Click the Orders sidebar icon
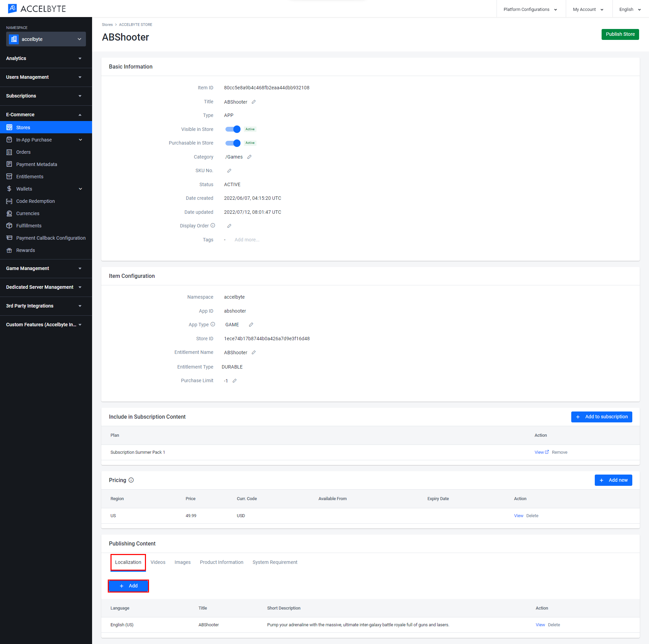 coord(9,152)
